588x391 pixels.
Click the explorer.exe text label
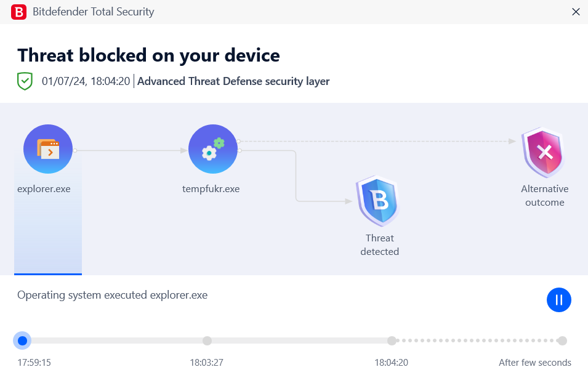(x=44, y=188)
